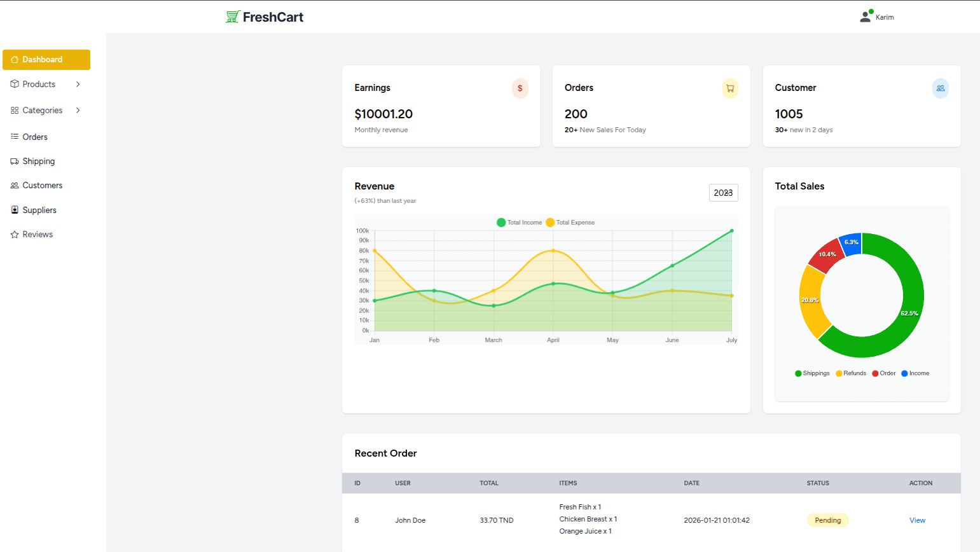Open the Karim user profile avatar
The width and height of the screenshot is (980, 552).
coord(866,17)
